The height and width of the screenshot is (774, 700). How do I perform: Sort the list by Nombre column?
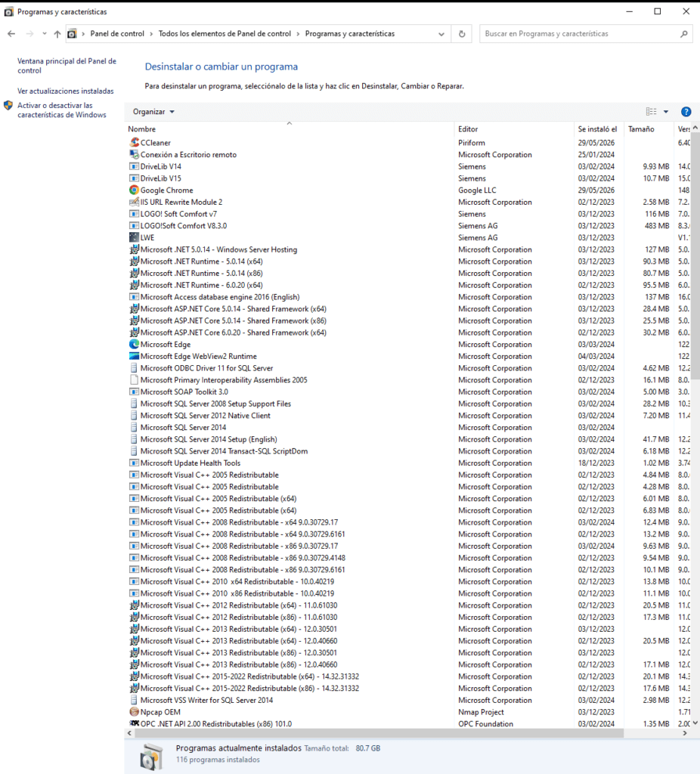tap(290, 128)
